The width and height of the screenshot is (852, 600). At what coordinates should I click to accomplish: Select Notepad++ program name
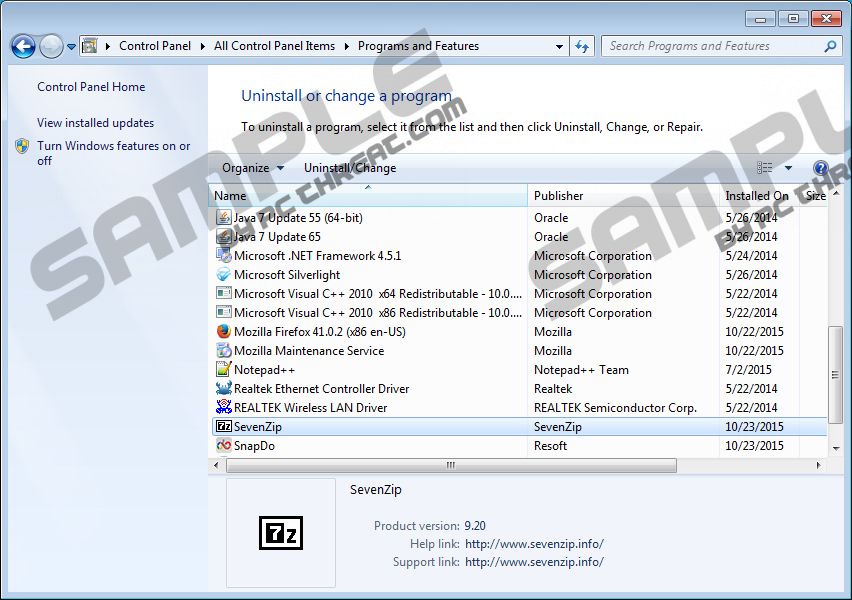tap(264, 370)
